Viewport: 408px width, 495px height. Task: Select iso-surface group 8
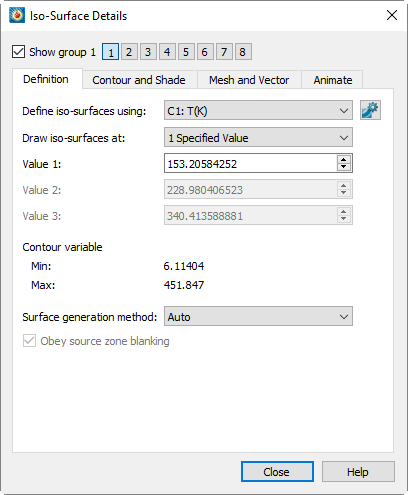click(243, 52)
